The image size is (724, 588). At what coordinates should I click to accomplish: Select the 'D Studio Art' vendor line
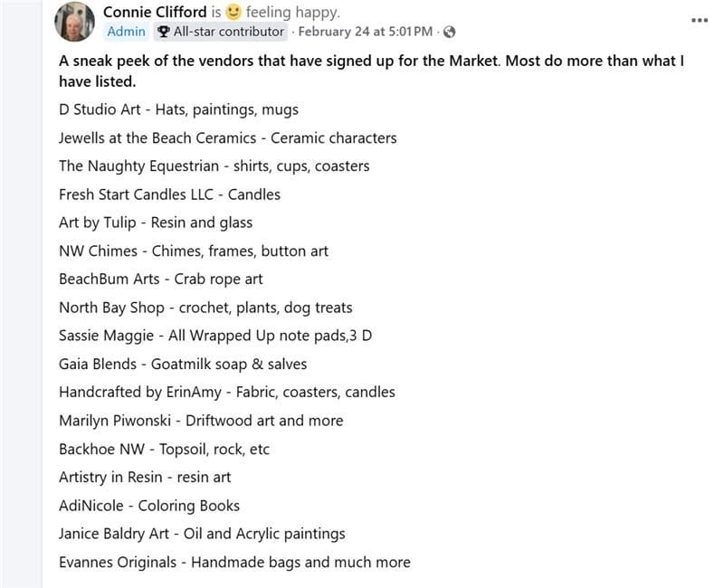tap(178, 109)
